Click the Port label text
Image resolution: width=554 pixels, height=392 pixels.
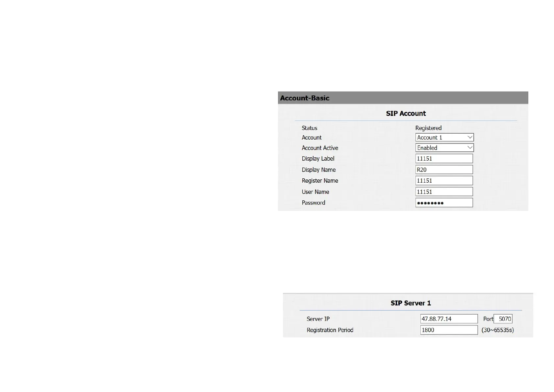pos(488,319)
